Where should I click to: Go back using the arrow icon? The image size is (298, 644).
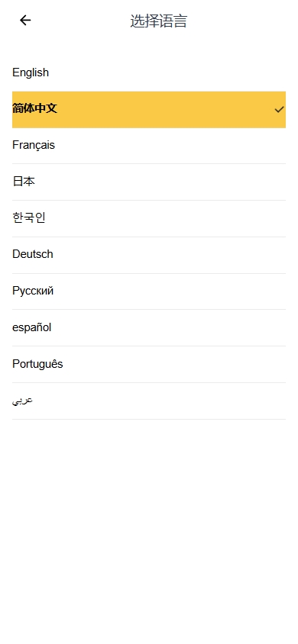coord(25,20)
